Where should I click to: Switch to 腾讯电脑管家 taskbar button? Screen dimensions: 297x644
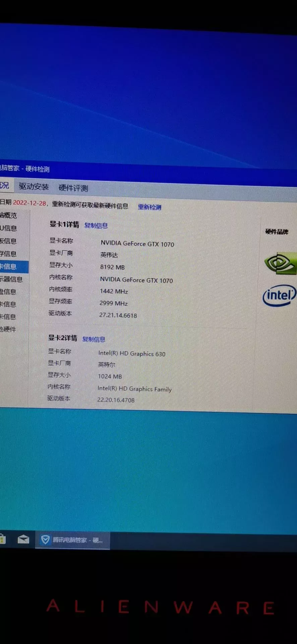pyautogui.click(x=72, y=540)
